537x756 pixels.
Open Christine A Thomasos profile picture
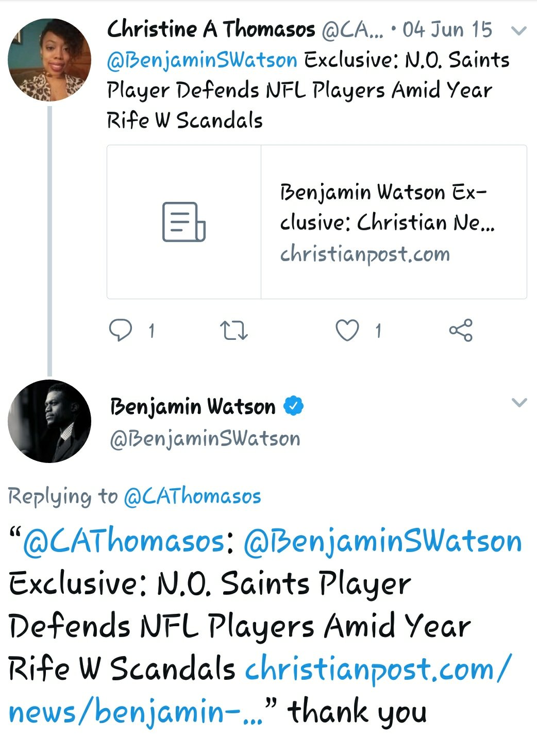(x=49, y=60)
